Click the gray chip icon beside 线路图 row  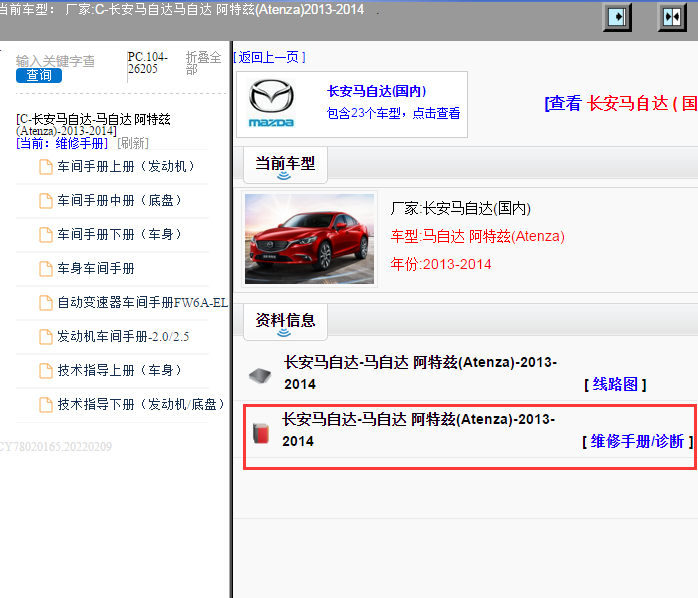(x=260, y=376)
